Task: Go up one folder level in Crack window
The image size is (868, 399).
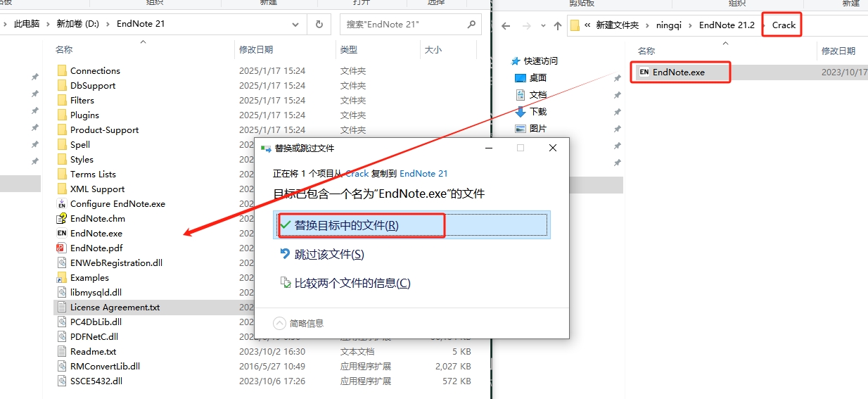Action: (557, 25)
